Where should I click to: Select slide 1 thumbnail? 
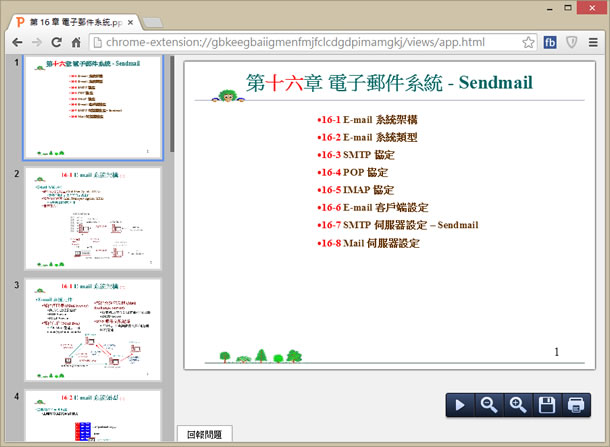pyautogui.click(x=93, y=107)
